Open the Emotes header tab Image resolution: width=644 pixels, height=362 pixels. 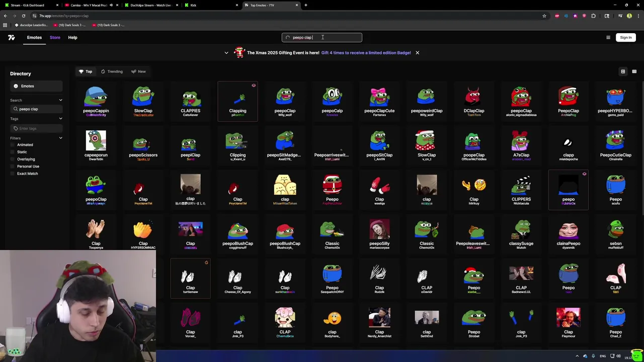[34, 37]
